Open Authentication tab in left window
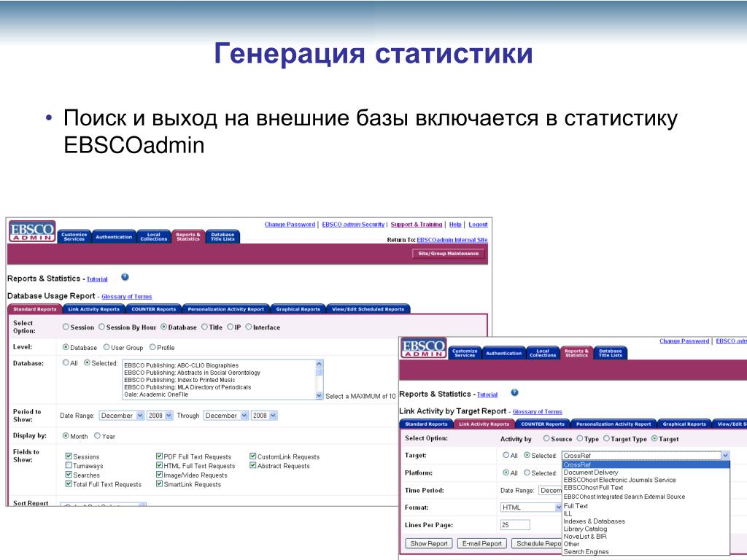 [114, 236]
